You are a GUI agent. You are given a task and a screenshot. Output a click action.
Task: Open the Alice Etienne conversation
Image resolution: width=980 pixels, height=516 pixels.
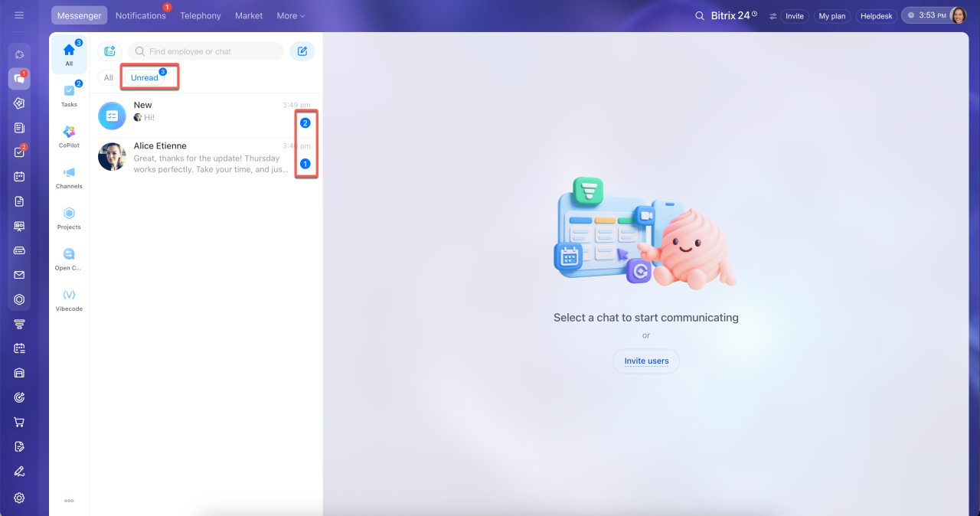204,157
